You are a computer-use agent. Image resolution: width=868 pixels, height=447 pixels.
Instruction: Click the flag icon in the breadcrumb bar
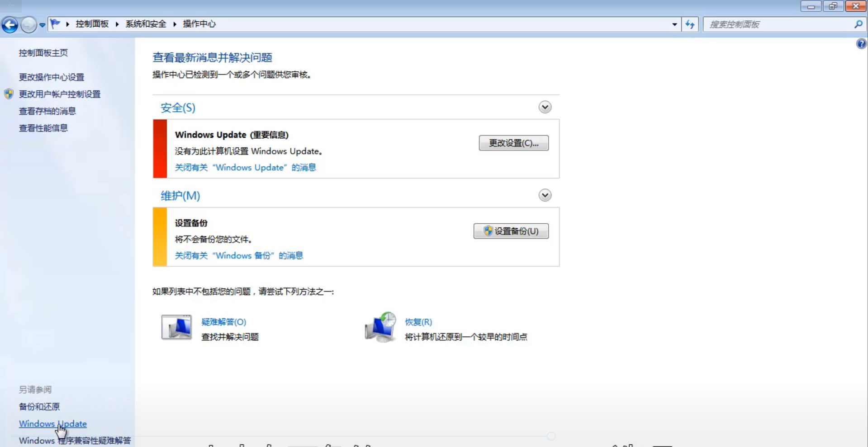tap(55, 24)
